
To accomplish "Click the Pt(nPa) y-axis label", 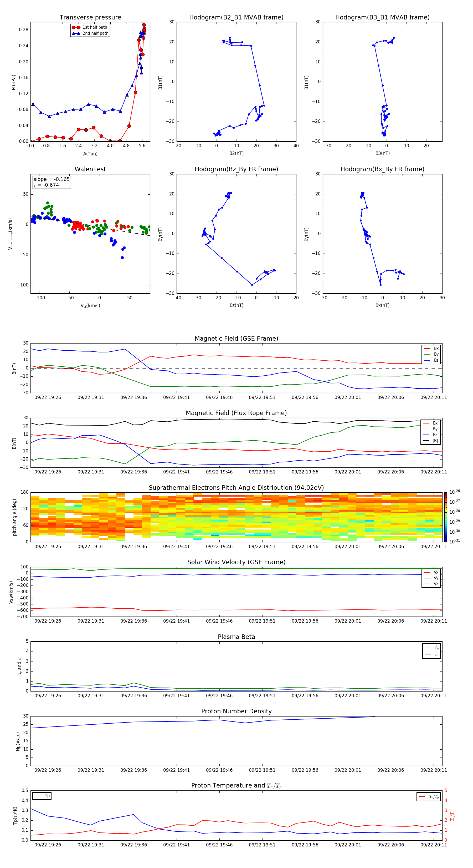I will tap(13, 82).
